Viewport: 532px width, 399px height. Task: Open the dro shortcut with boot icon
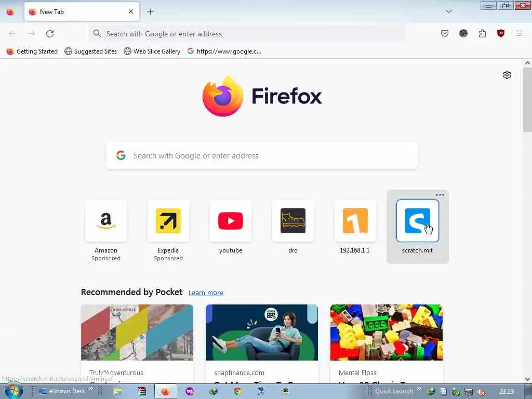(x=293, y=221)
